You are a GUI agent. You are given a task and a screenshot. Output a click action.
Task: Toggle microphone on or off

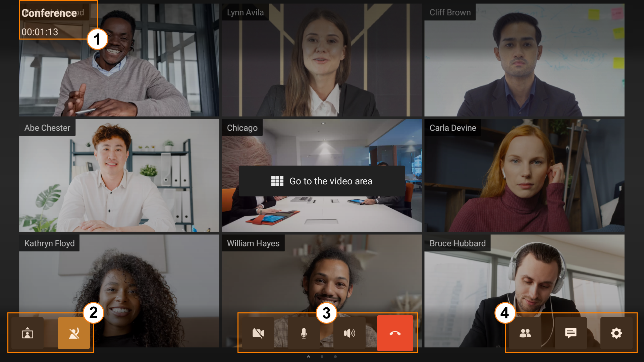[304, 333]
